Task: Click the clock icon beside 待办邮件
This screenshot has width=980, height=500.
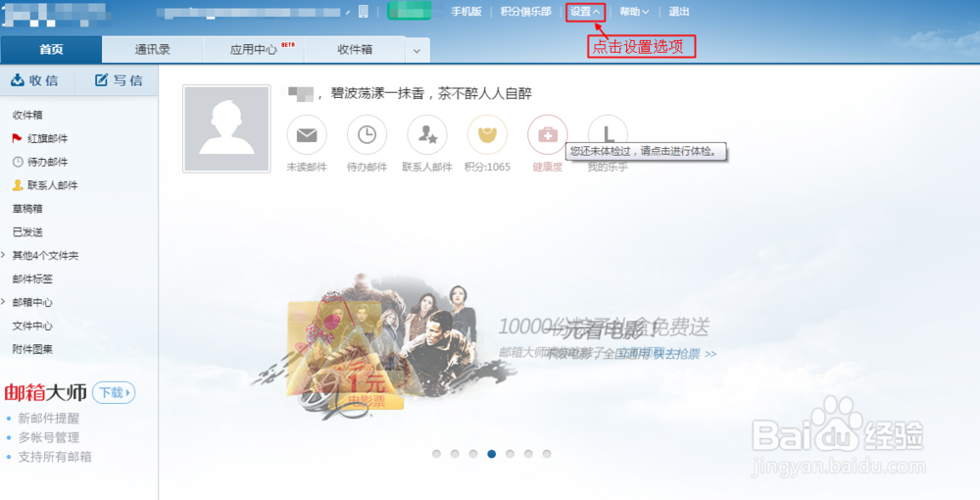Action: [x=18, y=162]
